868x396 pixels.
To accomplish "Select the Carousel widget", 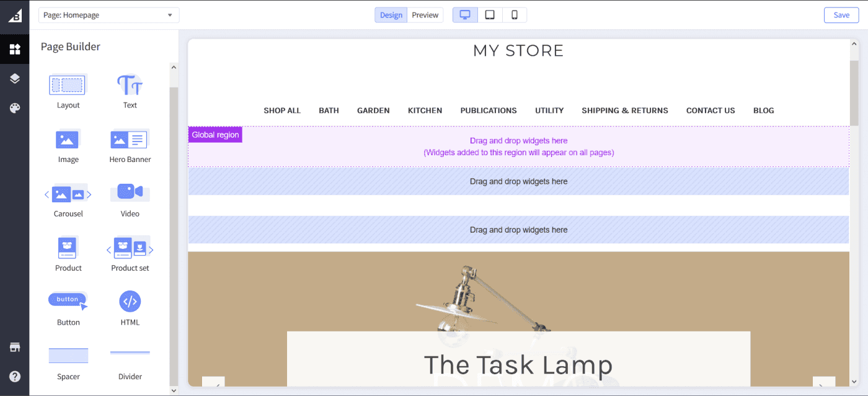I will pyautogui.click(x=68, y=199).
